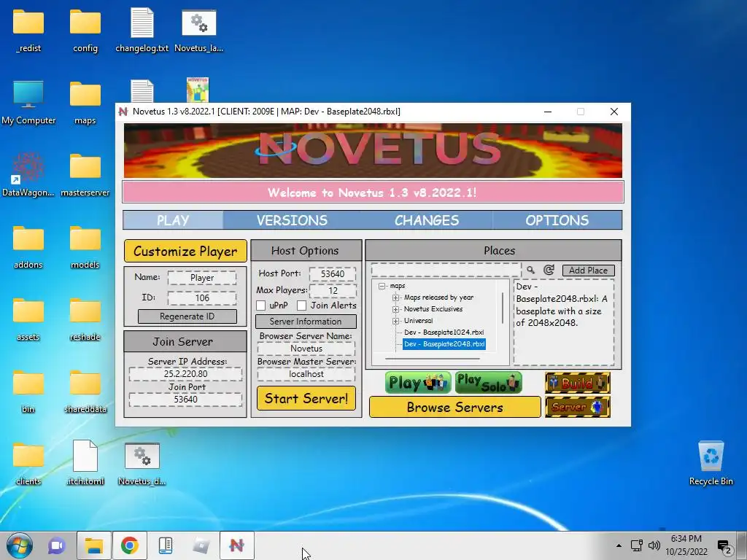Expand the Universal maps node
This screenshot has width=747, height=560.
[395, 321]
